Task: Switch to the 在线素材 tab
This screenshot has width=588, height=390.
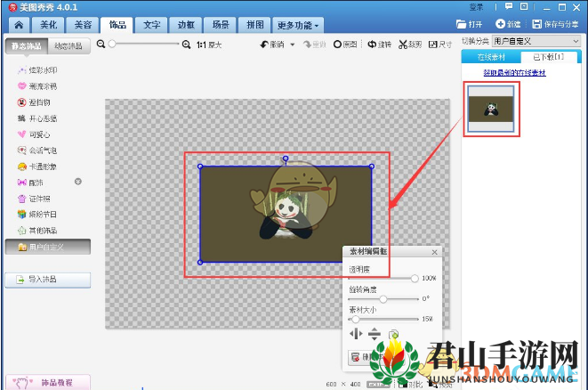Action: click(491, 57)
